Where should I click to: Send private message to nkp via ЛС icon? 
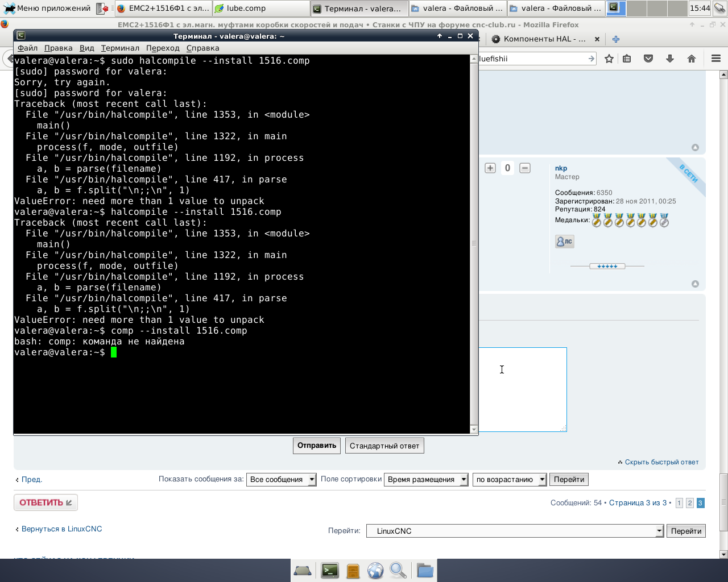click(x=565, y=242)
